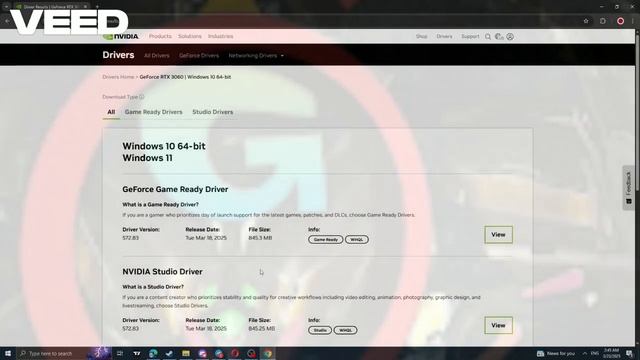Click WHQL badge in Studio Driver row
Viewport: 640px width, 360px height.
(x=345, y=330)
